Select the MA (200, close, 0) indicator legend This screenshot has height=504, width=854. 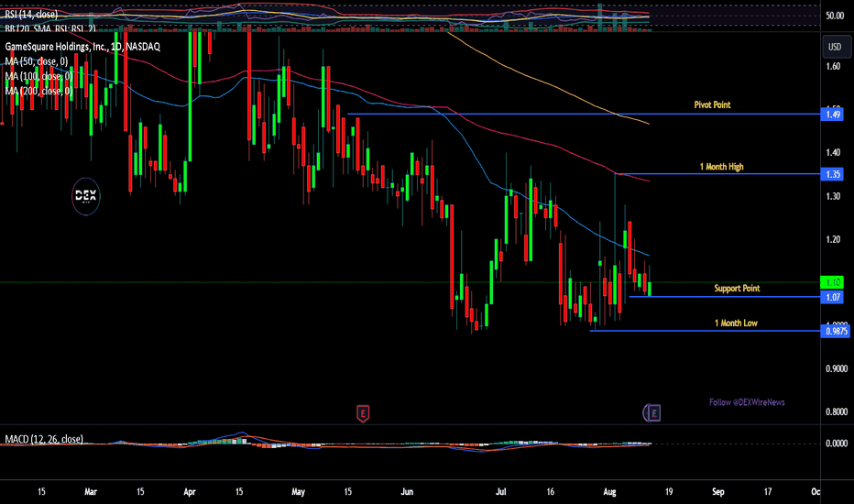[38, 91]
